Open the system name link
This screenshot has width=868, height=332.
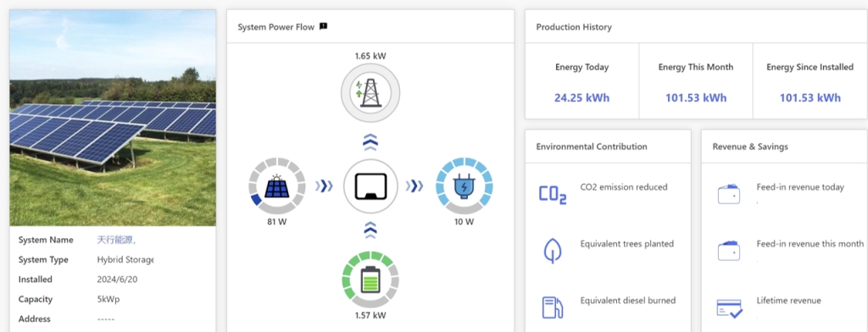116,240
